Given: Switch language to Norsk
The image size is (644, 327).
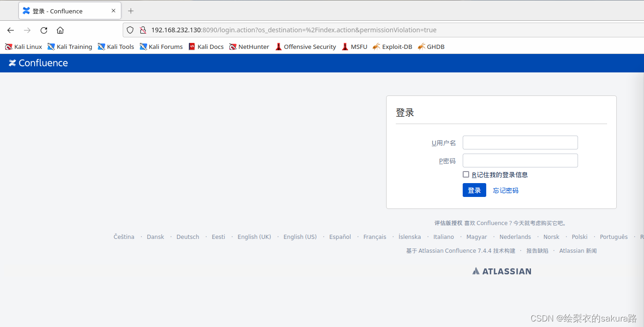Looking at the screenshot, I should click(551, 237).
